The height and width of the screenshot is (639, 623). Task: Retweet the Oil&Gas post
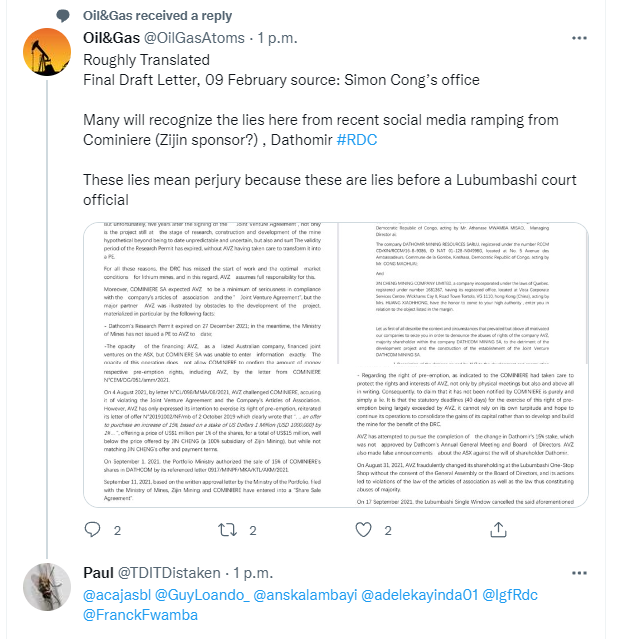[227, 530]
